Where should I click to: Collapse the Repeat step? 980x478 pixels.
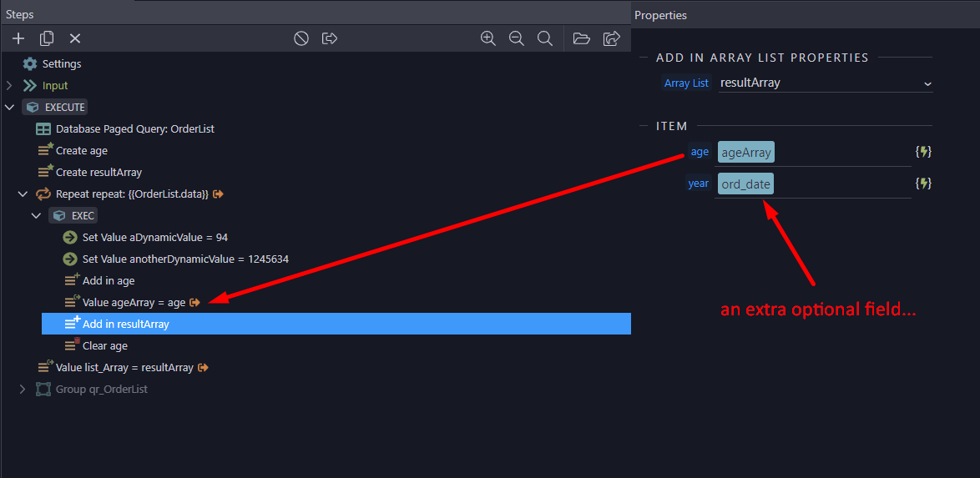(x=23, y=194)
